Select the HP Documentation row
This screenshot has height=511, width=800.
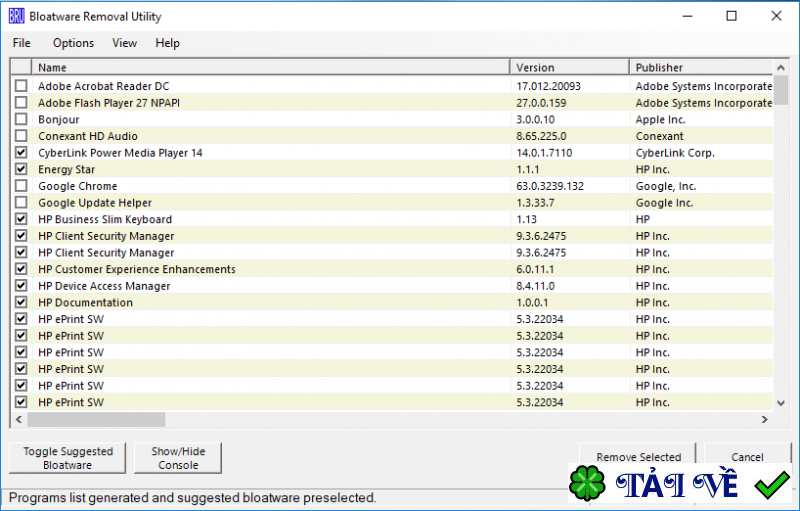85,303
